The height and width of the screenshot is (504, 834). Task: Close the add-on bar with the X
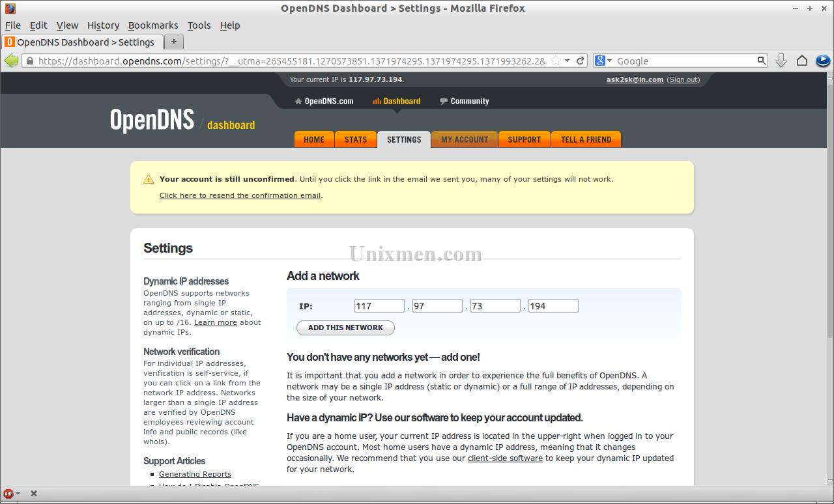34,494
